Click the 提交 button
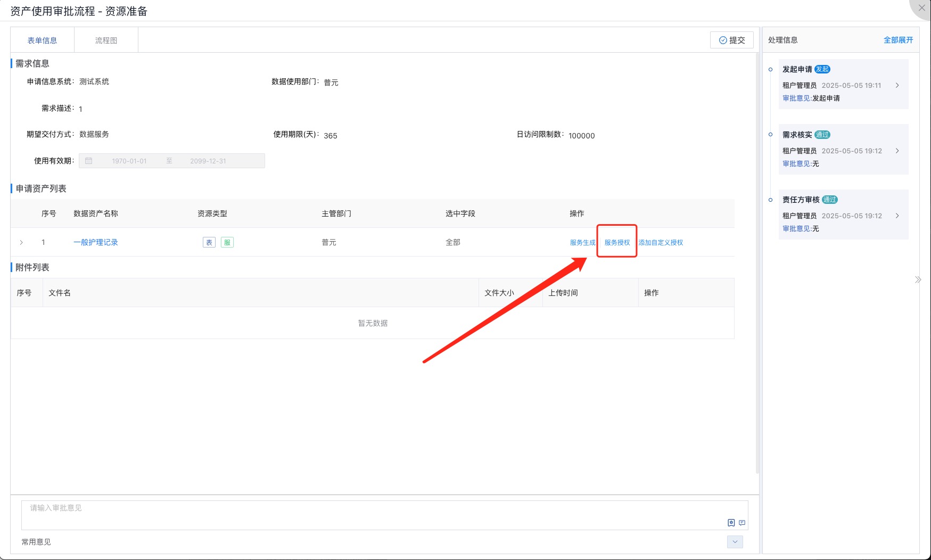The width and height of the screenshot is (931, 560). coord(732,40)
